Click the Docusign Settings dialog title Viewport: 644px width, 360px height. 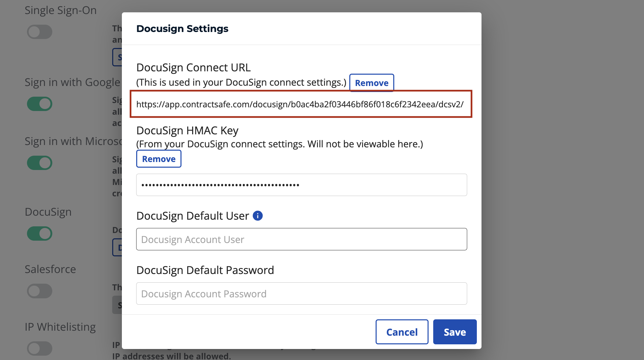pyautogui.click(x=182, y=29)
